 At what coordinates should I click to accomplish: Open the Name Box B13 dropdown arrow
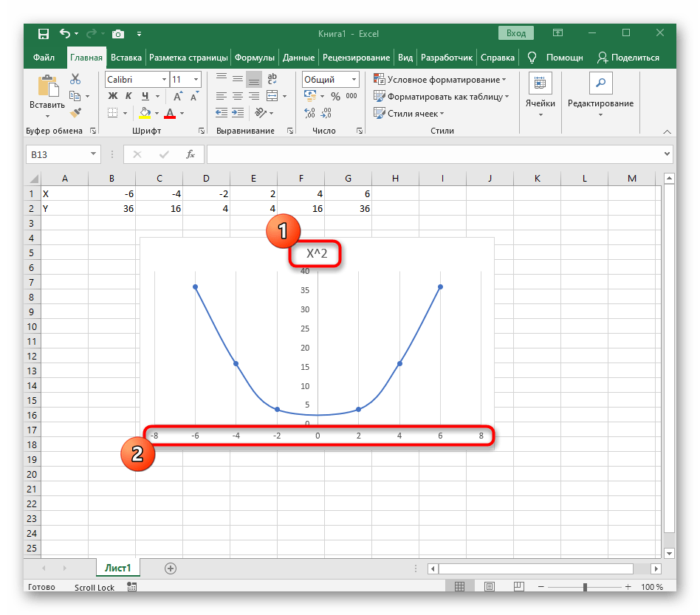93,154
